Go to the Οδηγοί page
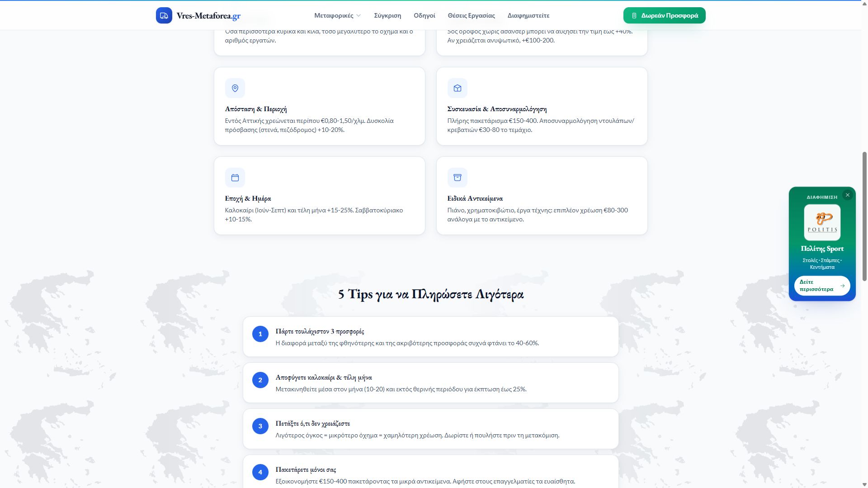The image size is (868, 488). click(x=424, y=15)
